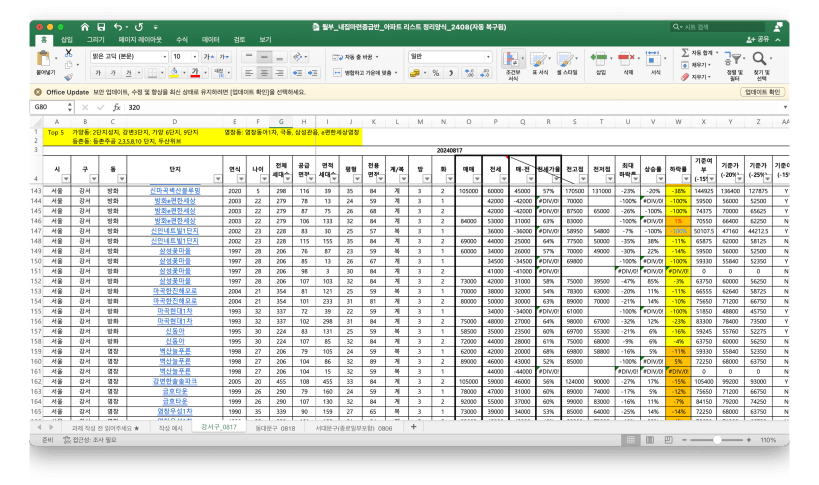Open the 삽입 (Insert) ribbon tab
Viewport: 819px width, 485px height.
tap(67, 40)
